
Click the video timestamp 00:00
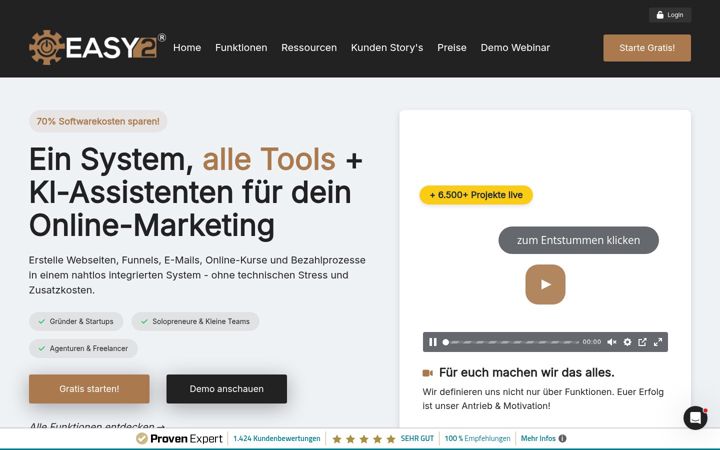point(591,342)
